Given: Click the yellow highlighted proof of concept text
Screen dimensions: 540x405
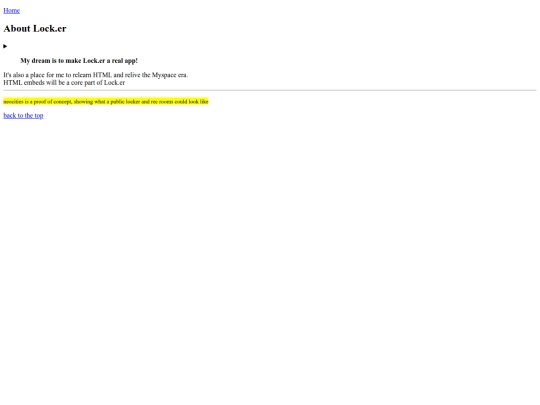Looking at the screenshot, I should 106,102.
